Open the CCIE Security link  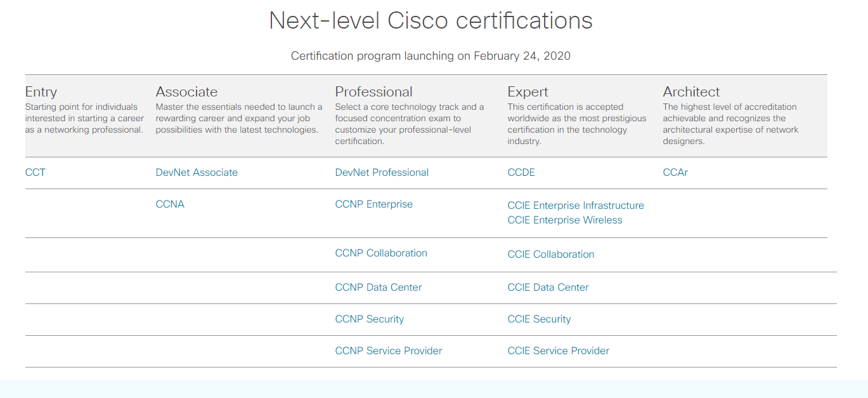pyautogui.click(x=540, y=319)
